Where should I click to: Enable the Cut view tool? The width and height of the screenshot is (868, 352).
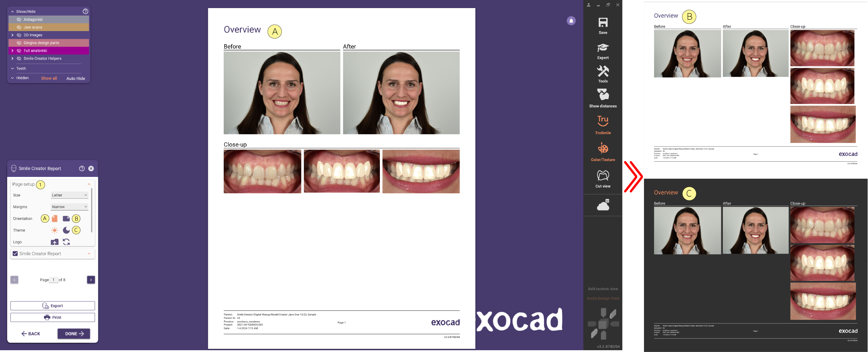602,175
